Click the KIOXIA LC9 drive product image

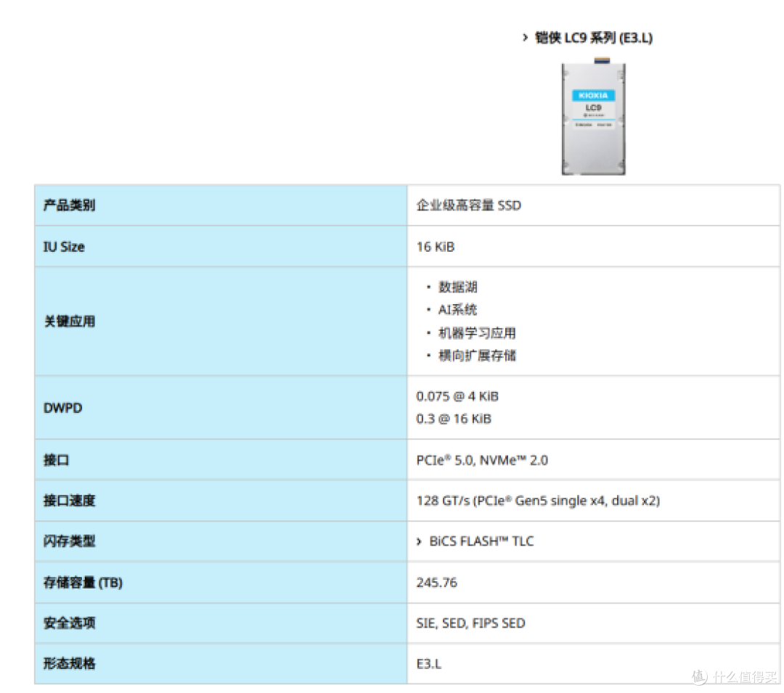[x=594, y=116]
